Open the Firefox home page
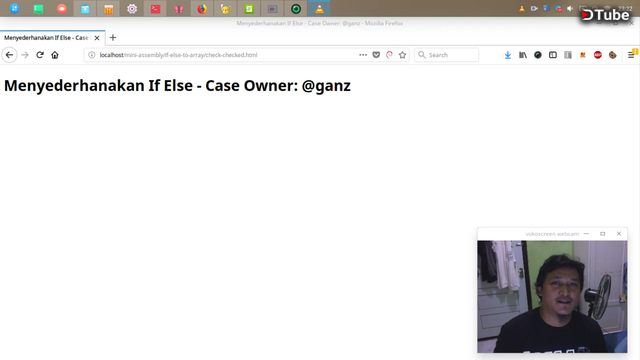The height and width of the screenshot is (360, 640). [x=55, y=55]
